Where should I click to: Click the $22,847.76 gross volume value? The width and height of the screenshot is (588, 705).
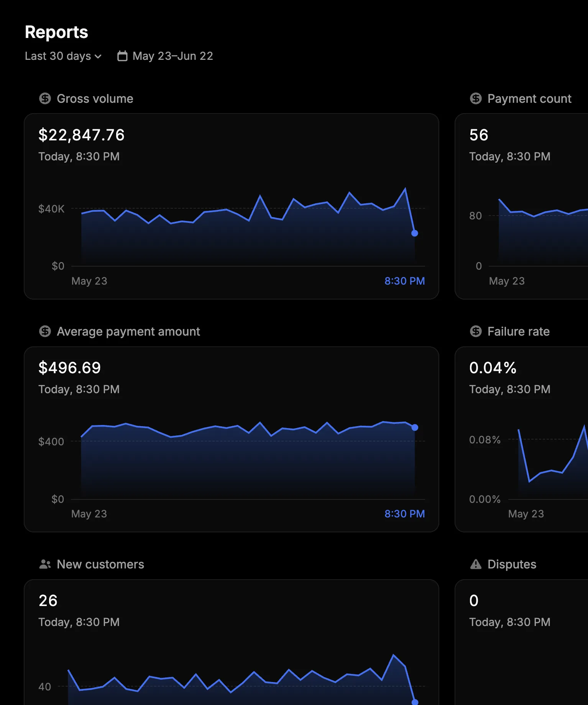[x=82, y=135]
